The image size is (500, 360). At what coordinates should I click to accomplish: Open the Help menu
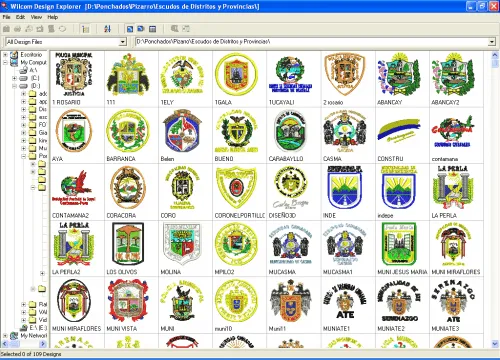point(52,17)
